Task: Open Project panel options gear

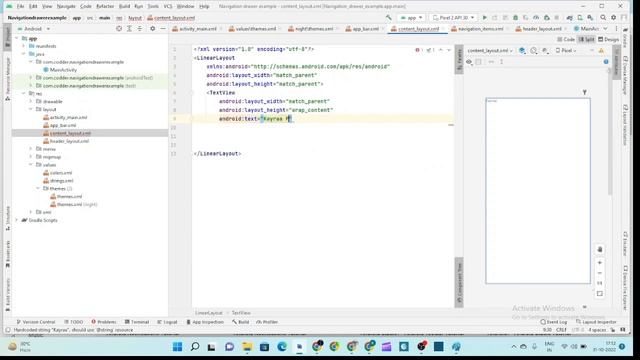Action: [x=153, y=29]
